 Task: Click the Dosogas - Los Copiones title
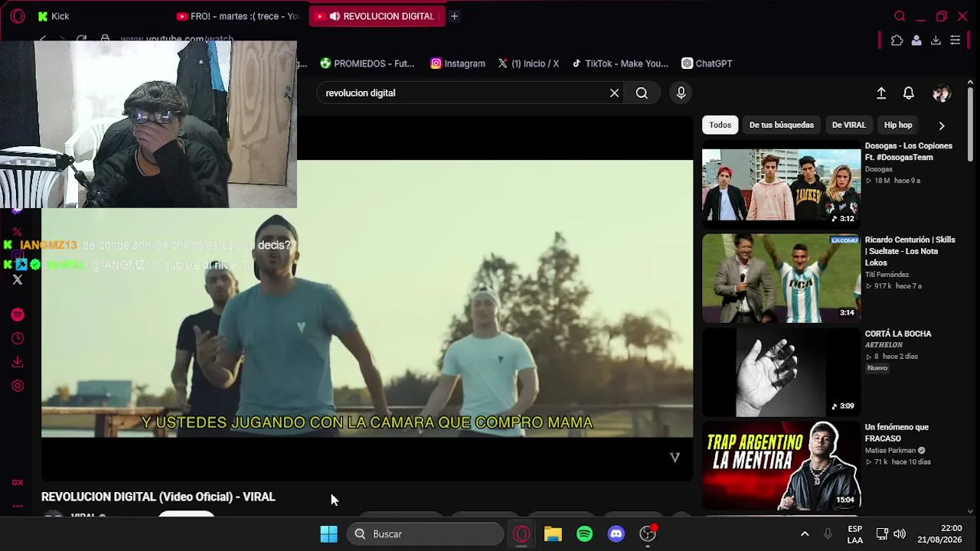click(x=909, y=152)
